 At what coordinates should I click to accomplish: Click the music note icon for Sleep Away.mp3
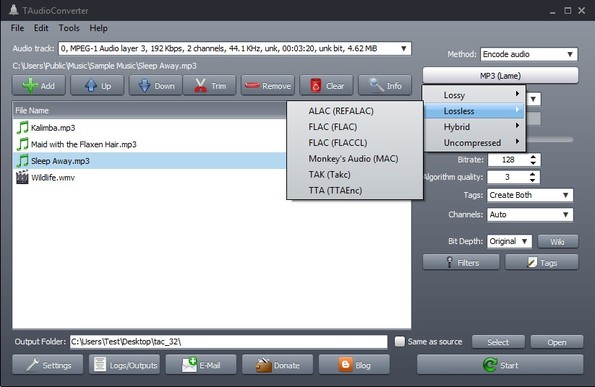[22, 161]
